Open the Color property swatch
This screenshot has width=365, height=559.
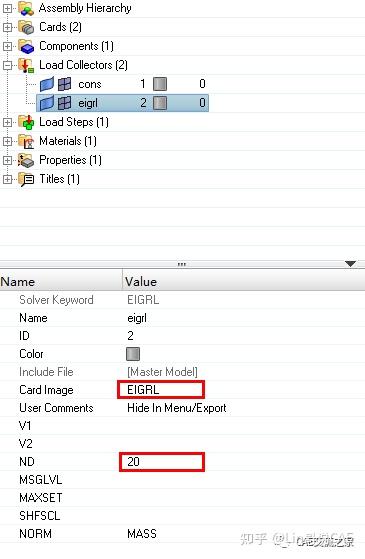(x=133, y=354)
